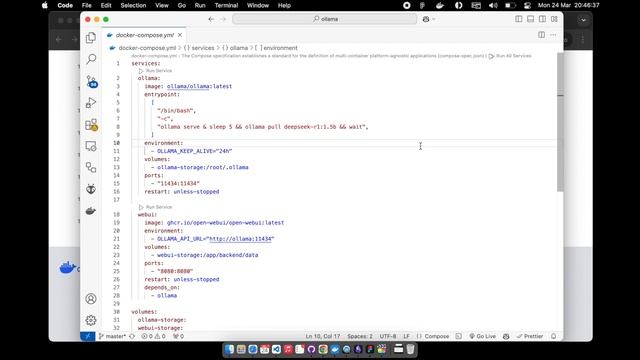Click the Synchronize Changes icon in status bar
The image size is (640, 360).
pos(132,336)
